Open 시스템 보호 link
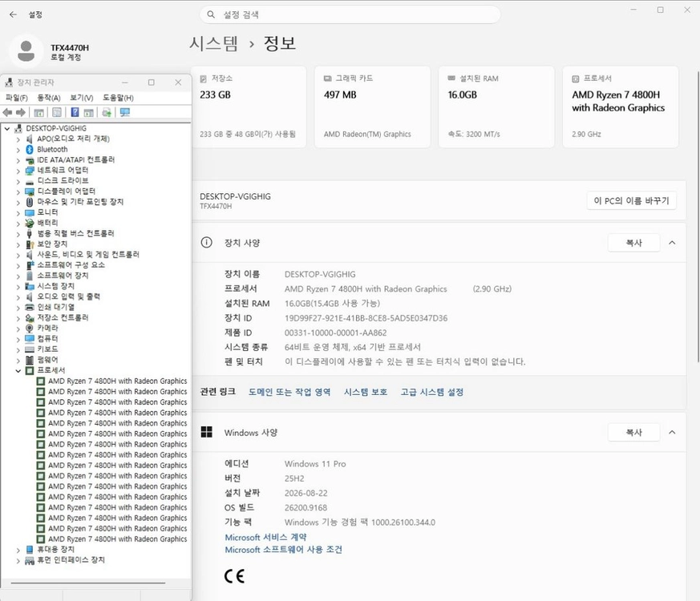The height and width of the screenshot is (601, 700). click(365, 392)
